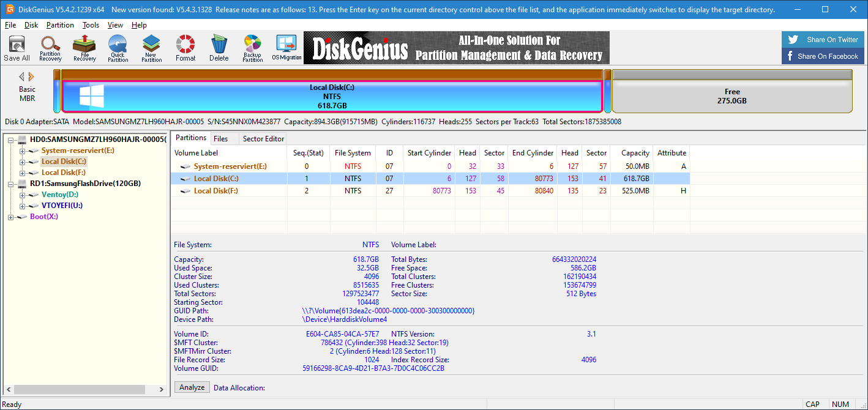Viewport: 868px width, 410px height.
Task: Click drive icon beside Ventoy(D:) in tree
Action: point(34,195)
